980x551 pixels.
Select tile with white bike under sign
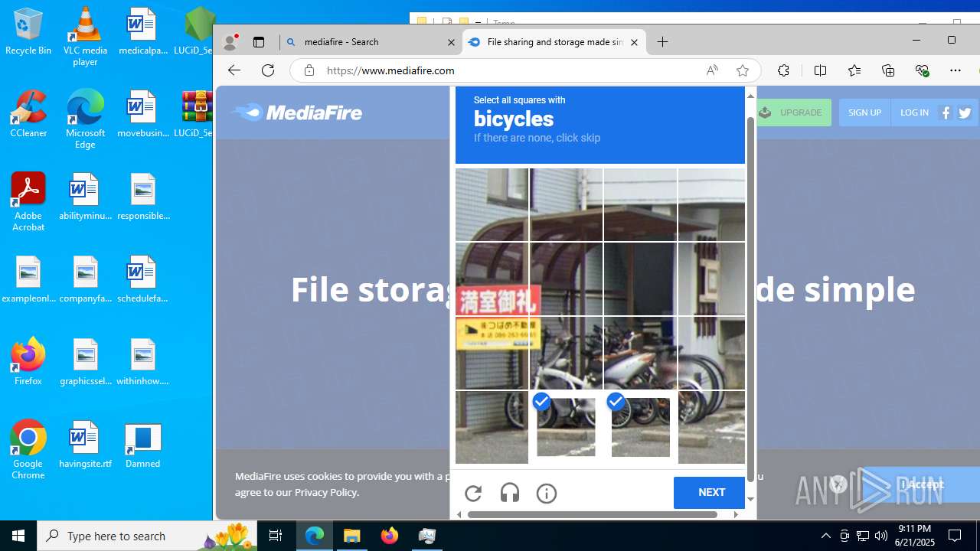(x=566, y=354)
